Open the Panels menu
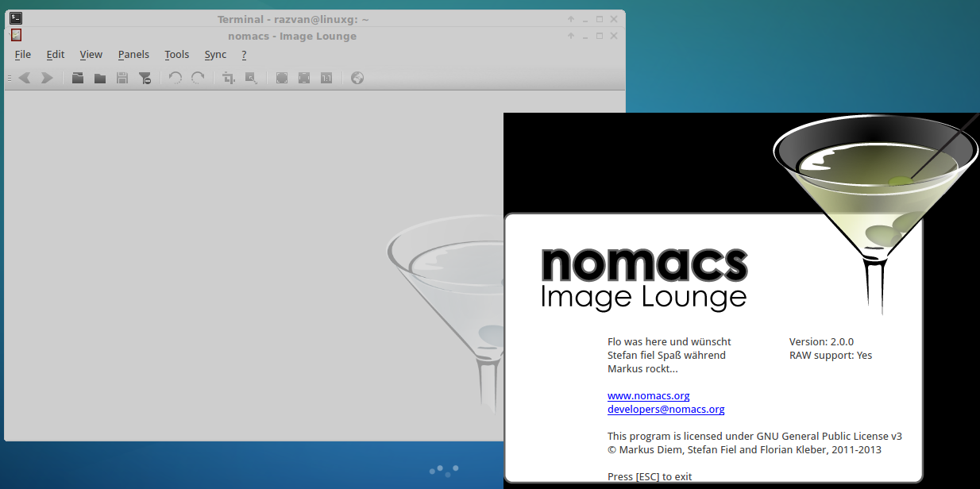 coord(133,54)
